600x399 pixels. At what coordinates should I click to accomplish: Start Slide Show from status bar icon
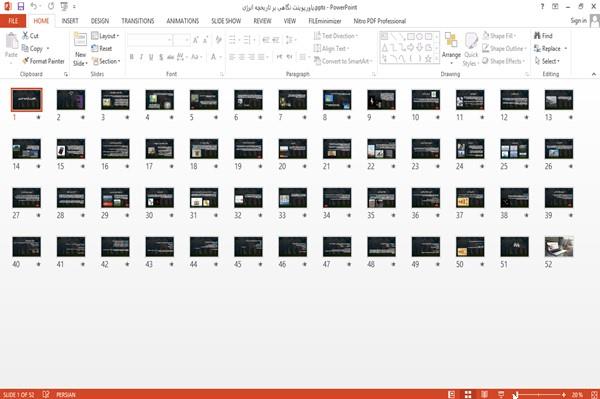(x=501, y=394)
